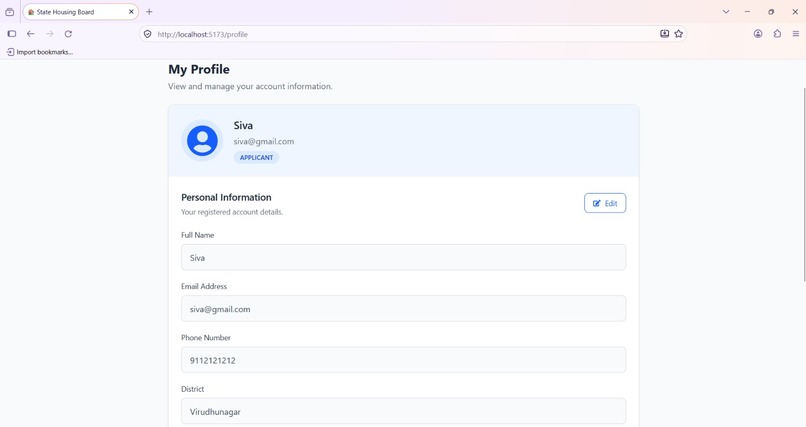
Task: Select the State Housing Board tab
Action: click(x=81, y=12)
